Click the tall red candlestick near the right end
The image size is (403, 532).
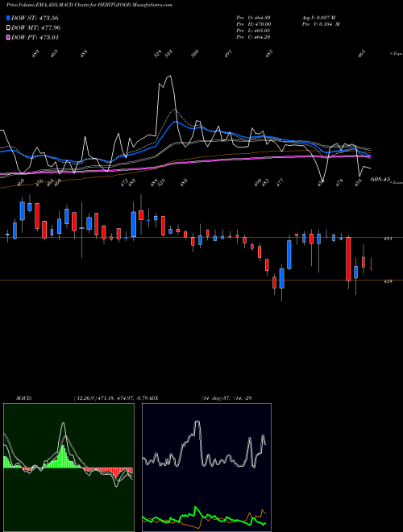pyautogui.click(x=348, y=260)
